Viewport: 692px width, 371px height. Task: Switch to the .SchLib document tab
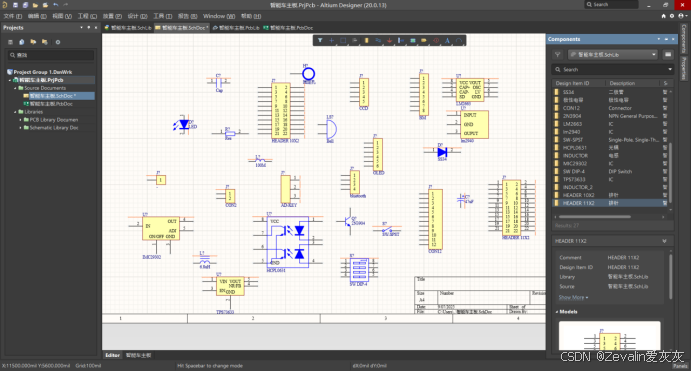(x=128, y=27)
